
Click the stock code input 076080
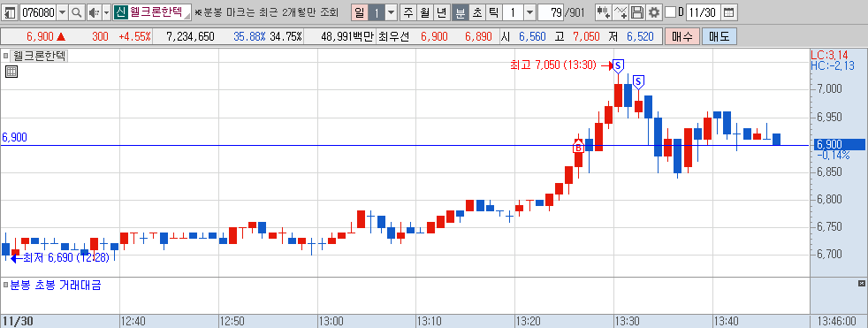point(38,11)
